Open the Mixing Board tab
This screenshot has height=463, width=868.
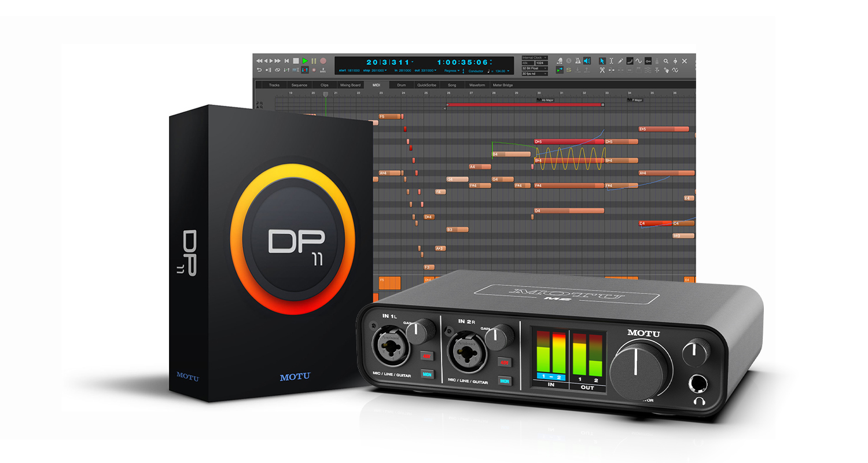pyautogui.click(x=351, y=85)
